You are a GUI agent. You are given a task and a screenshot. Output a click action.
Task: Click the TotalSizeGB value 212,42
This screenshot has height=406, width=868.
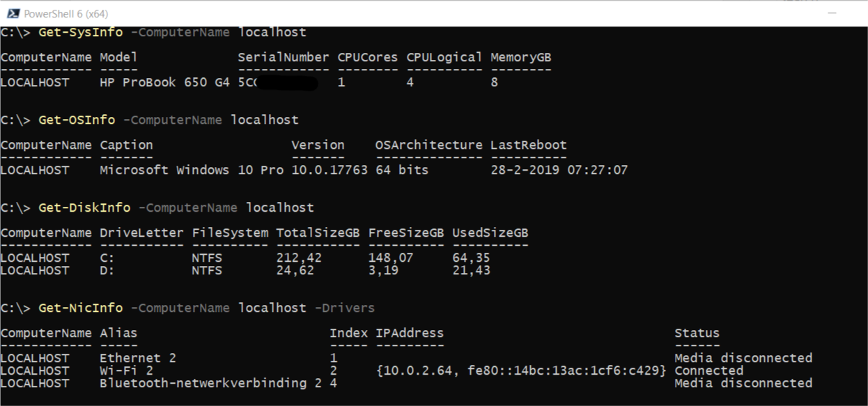[298, 258]
